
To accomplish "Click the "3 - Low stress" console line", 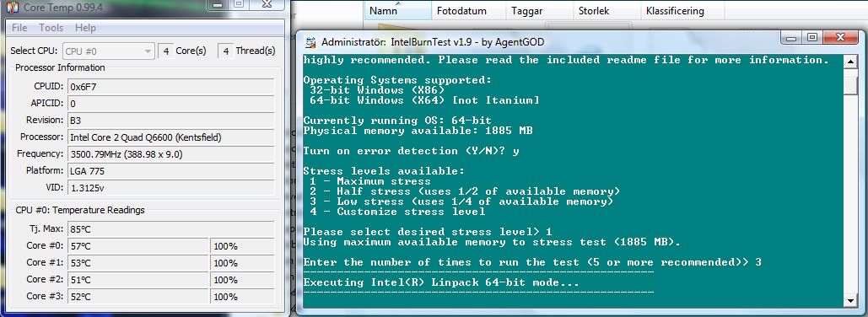I will click(461, 201).
